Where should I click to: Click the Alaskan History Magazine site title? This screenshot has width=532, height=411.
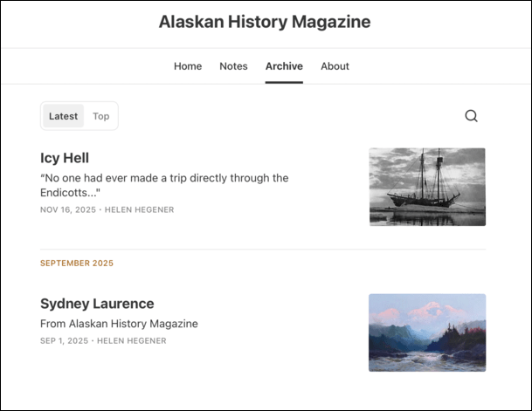click(265, 23)
